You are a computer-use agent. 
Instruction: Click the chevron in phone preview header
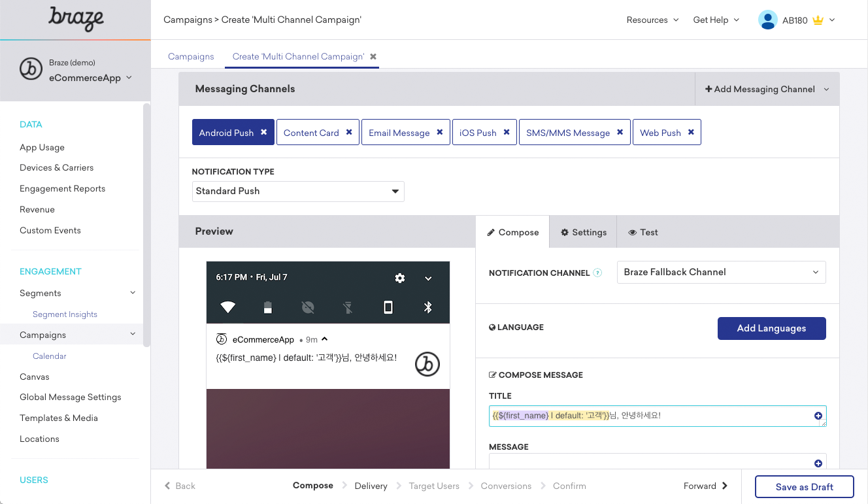(x=428, y=278)
